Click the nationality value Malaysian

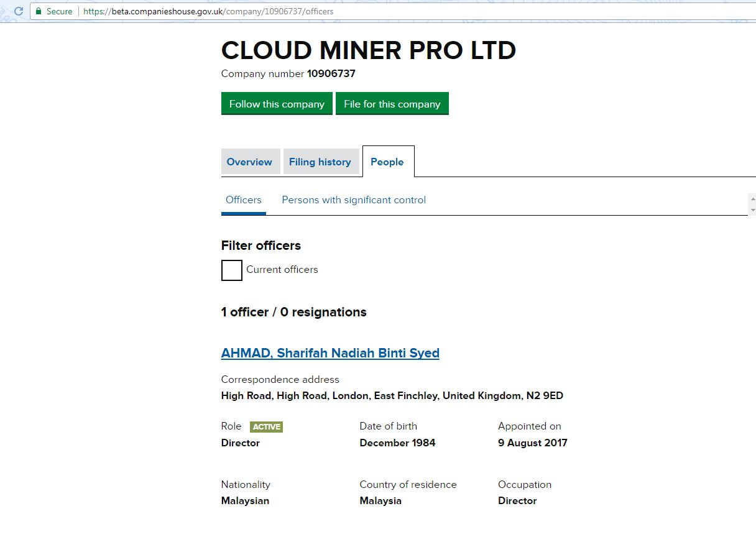coord(245,501)
